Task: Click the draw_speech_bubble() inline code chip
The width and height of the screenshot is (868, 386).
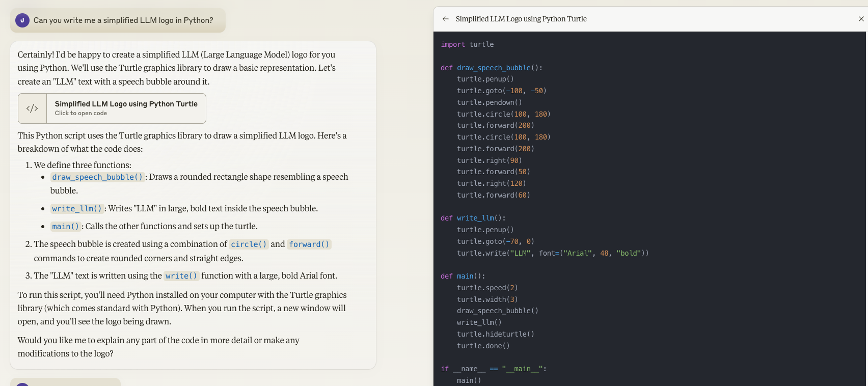Action: pos(97,177)
